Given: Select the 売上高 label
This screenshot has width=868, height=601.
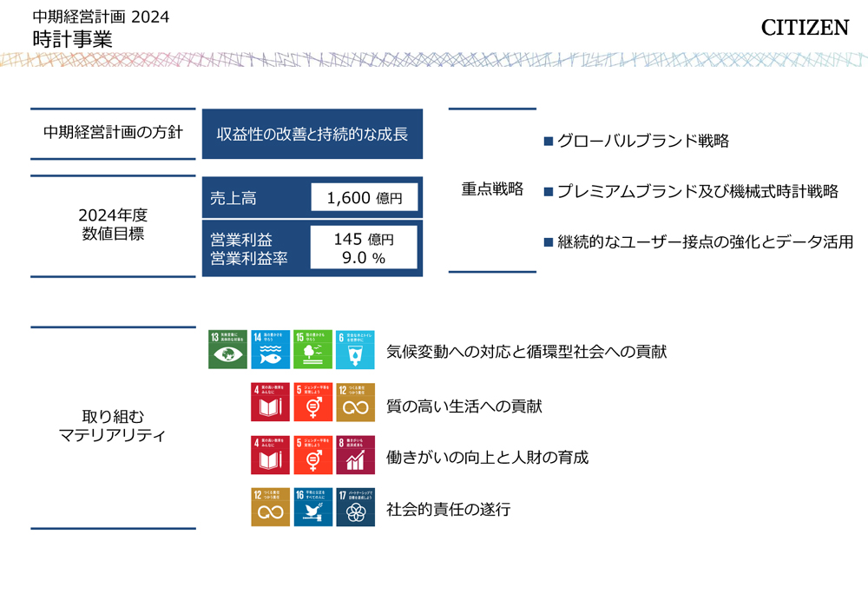Looking at the screenshot, I should 233,198.
